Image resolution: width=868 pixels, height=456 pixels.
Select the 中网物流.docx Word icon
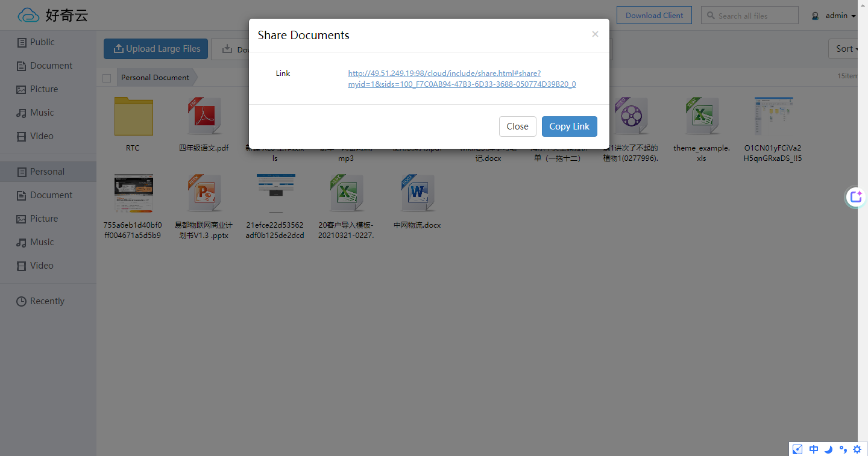click(417, 193)
